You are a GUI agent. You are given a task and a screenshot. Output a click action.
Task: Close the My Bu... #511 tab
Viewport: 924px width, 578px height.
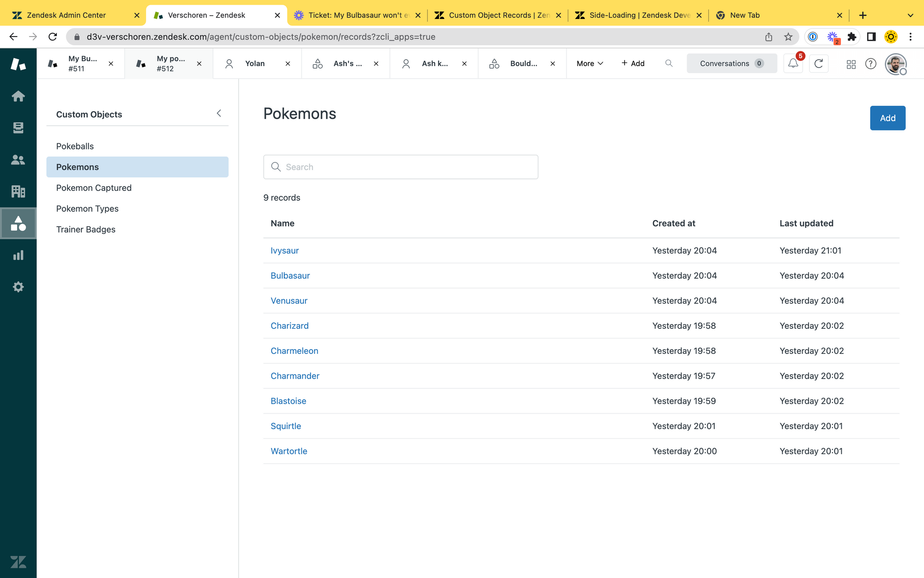coord(111,64)
